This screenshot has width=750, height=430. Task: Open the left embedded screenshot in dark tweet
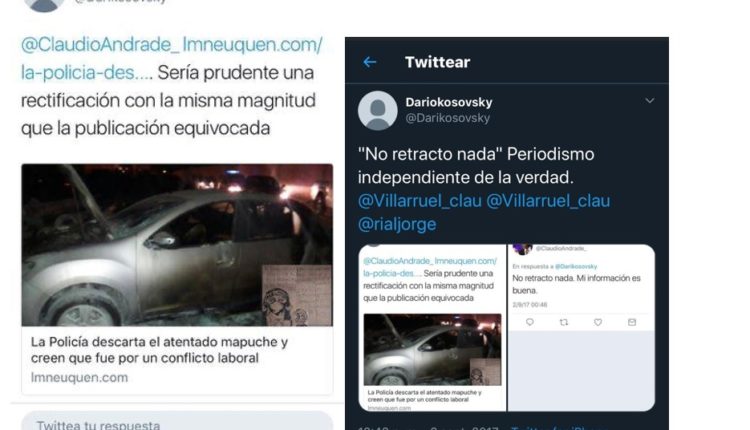tap(432, 328)
